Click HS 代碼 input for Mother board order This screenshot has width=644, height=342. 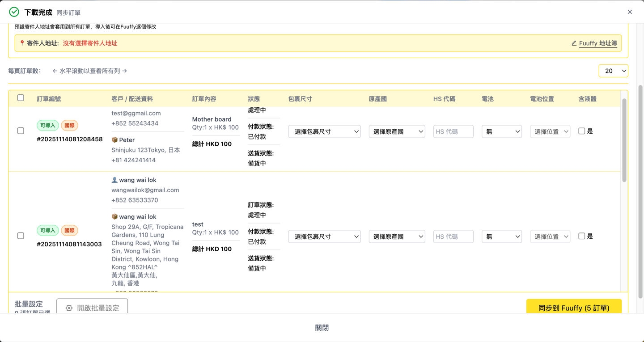click(x=453, y=131)
